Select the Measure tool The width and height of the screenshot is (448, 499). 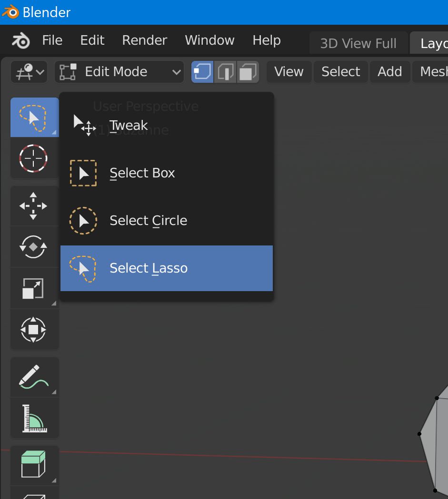point(34,418)
